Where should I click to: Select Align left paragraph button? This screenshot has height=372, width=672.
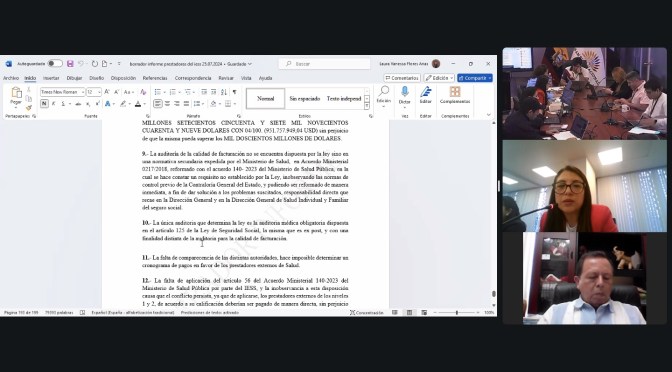(x=158, y=104)
